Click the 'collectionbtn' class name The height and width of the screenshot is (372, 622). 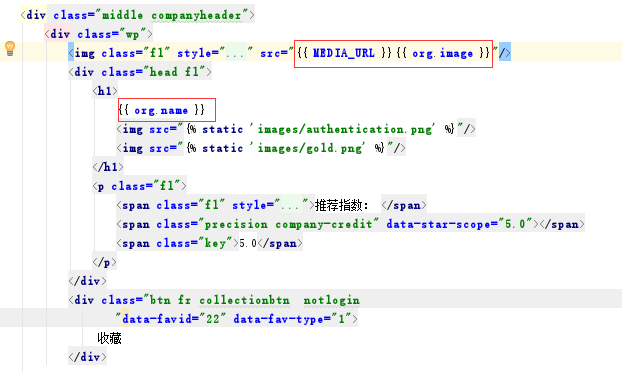(x=244, y=300)
